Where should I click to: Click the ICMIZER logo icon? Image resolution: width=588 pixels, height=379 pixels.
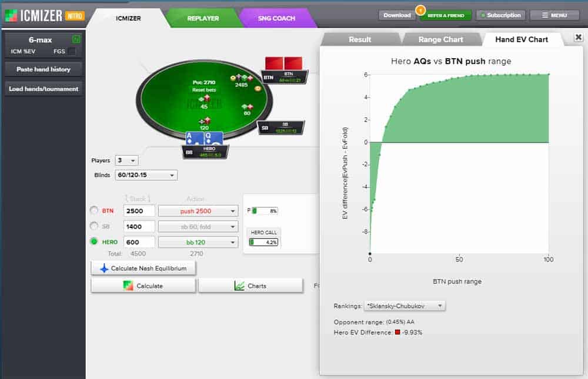coord(11,15)
